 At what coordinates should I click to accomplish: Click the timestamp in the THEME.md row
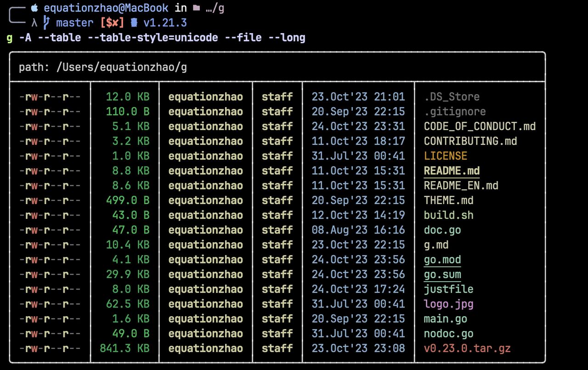point(358,200)
